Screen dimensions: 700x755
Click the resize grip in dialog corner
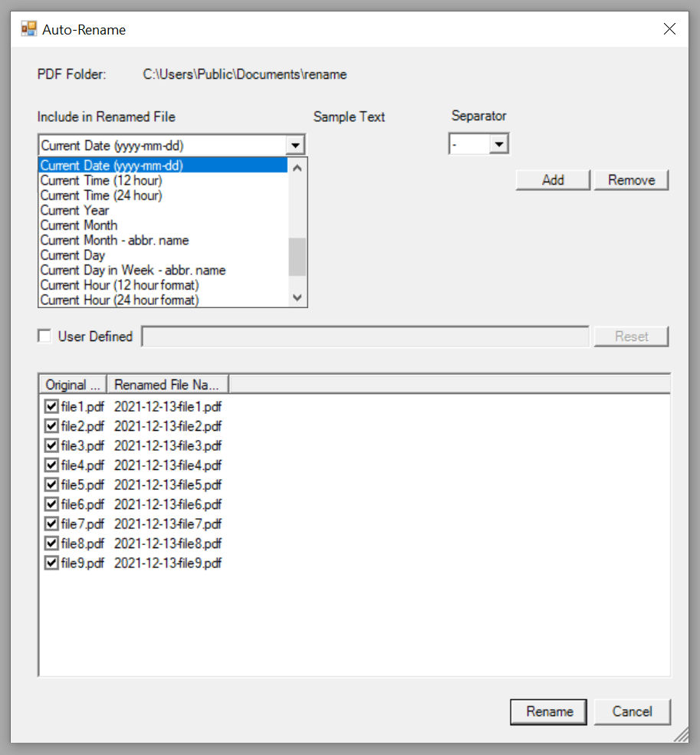[681, 735]
